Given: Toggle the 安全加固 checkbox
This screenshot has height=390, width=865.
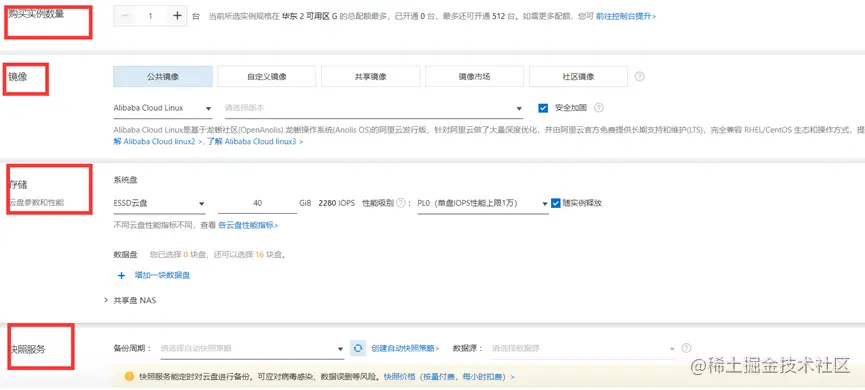Looking at the screenshot, I should coord(543,108).
